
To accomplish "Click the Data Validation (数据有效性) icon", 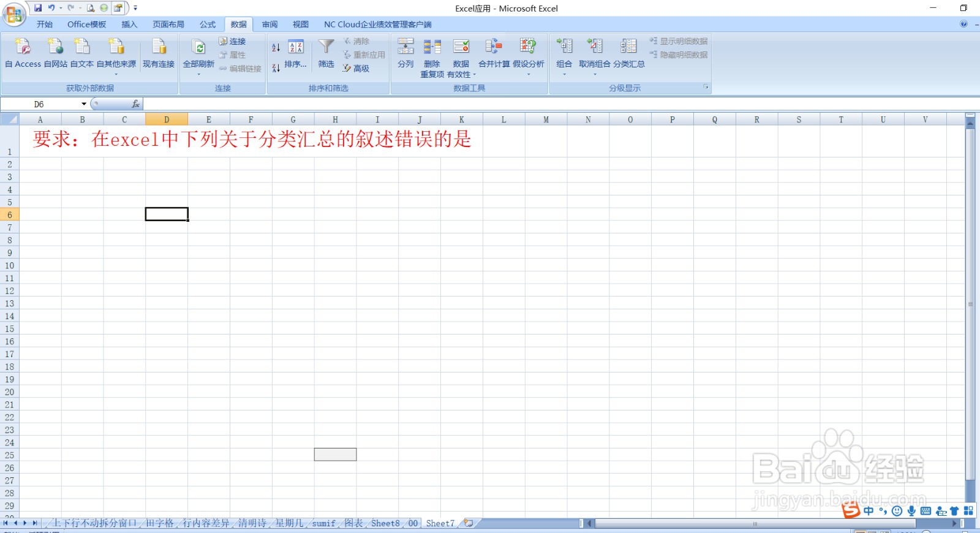I will point(461,47).
